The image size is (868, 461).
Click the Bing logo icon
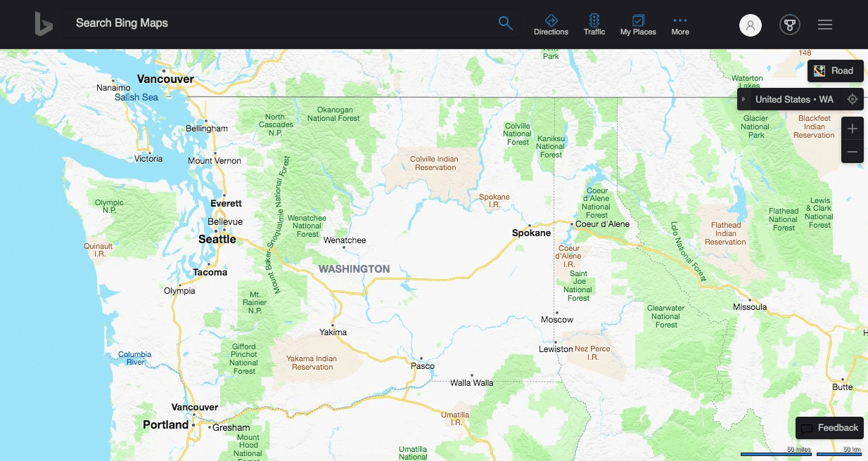tap(44, 24)
